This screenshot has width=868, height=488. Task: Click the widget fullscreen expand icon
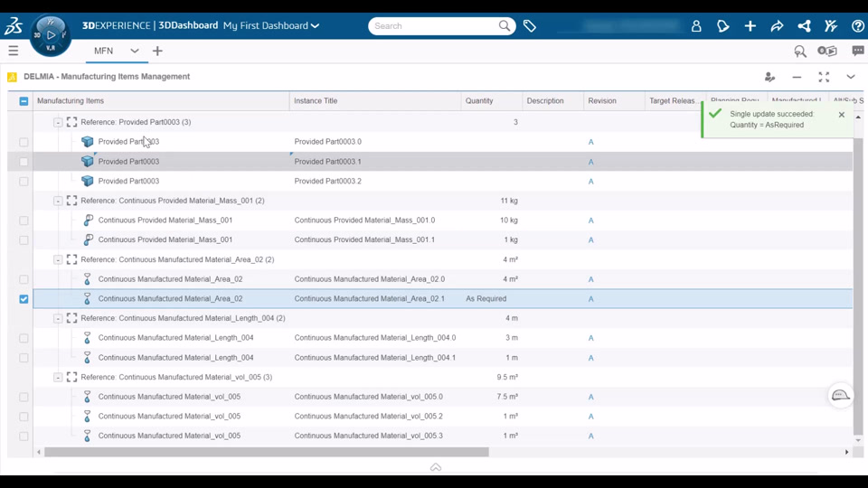pyautogui.click(x=824, y=77)
